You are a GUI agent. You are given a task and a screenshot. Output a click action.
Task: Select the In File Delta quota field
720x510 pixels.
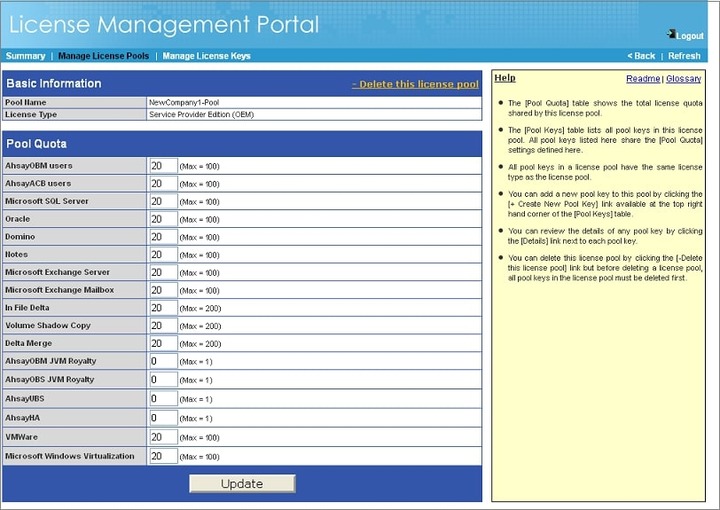coord(163,308)
